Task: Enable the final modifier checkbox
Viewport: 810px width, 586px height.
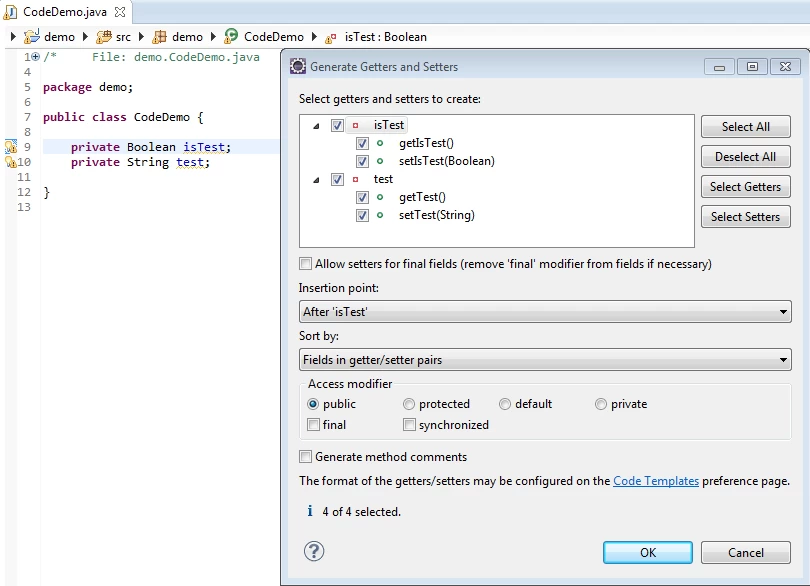Action: 313,425
